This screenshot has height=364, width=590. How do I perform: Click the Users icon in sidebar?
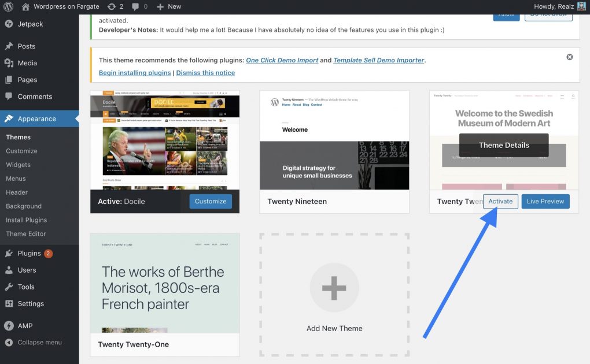(x=9, y=270)
